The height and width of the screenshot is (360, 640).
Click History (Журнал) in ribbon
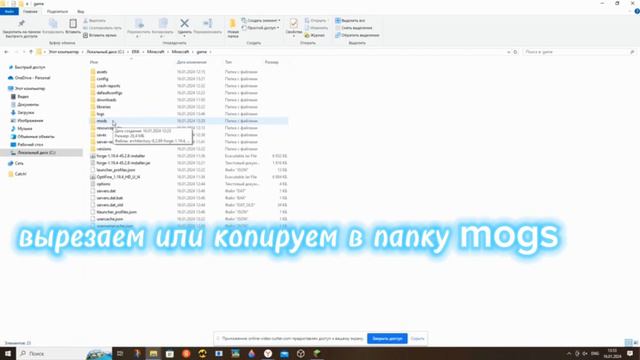point(315,35)
